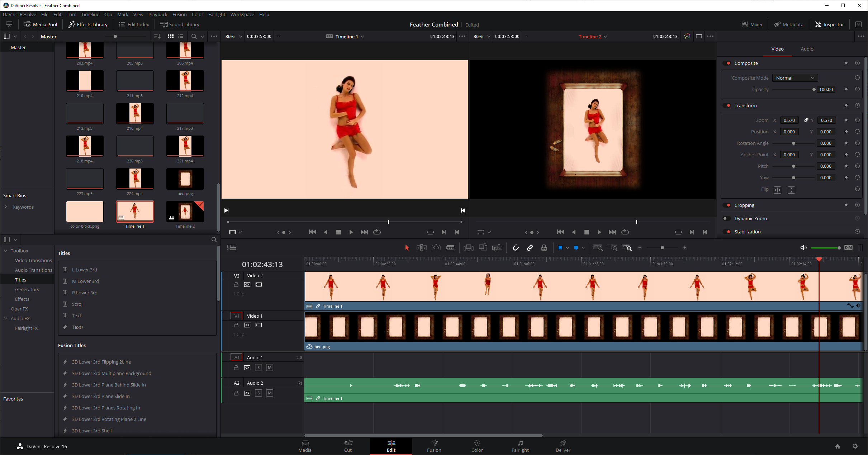
Task: Adjust the Opacity slider
Action: [x=793, y=89]
